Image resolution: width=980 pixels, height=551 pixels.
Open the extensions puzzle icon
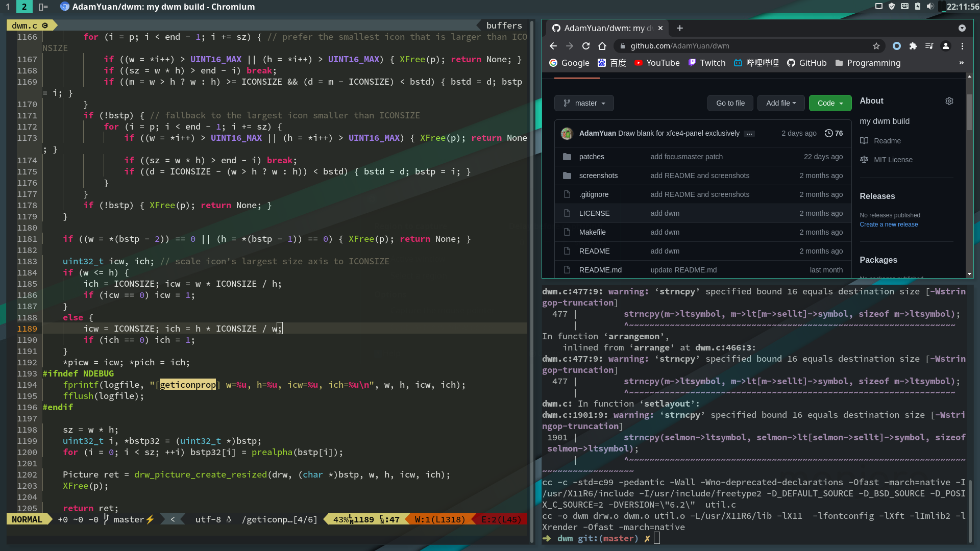[x=913, y=46]
